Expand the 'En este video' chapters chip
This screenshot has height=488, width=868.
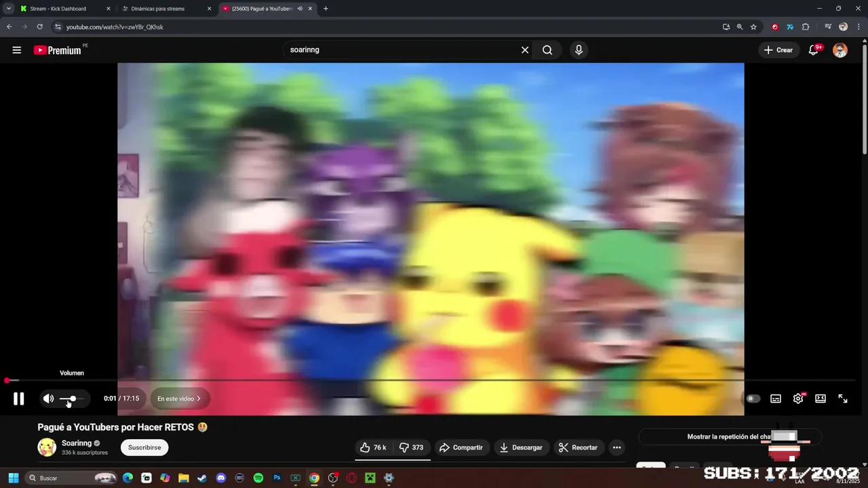pos(180,399)
